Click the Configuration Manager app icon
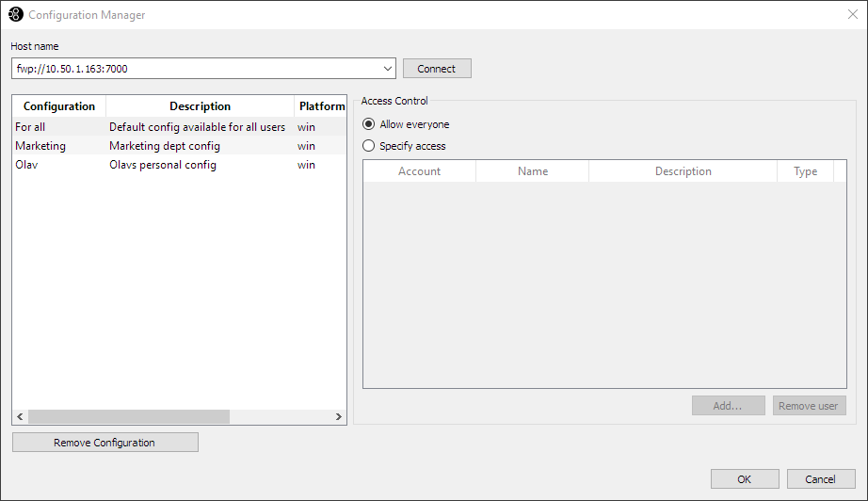The width and height of the screenshot is (868, 501). [15, 15]
